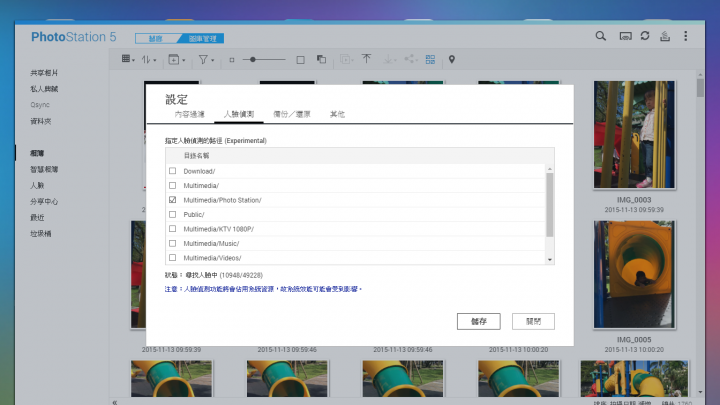
Task: Click the main gallery scrollbar thumb
Action: [x=700, y=88]
